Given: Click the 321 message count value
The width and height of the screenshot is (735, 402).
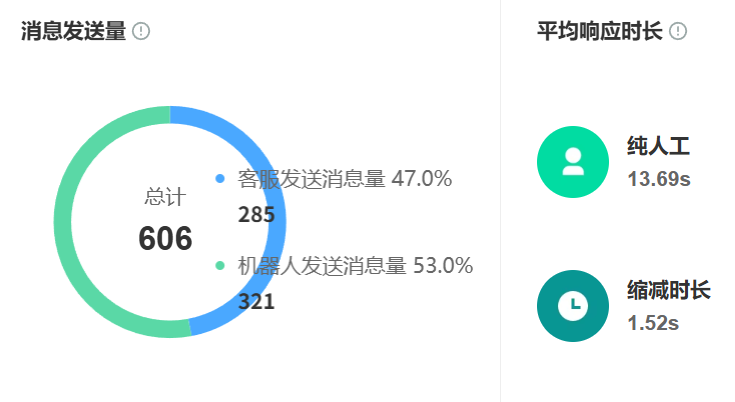Looking at the screenshot, I should click(256, 301).
